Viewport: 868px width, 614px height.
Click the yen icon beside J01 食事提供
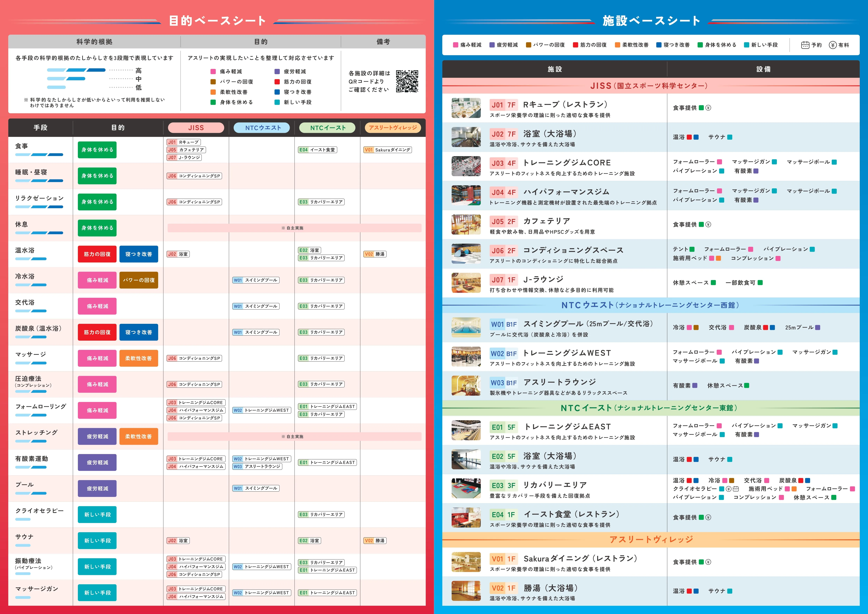(x=708, y=108)
